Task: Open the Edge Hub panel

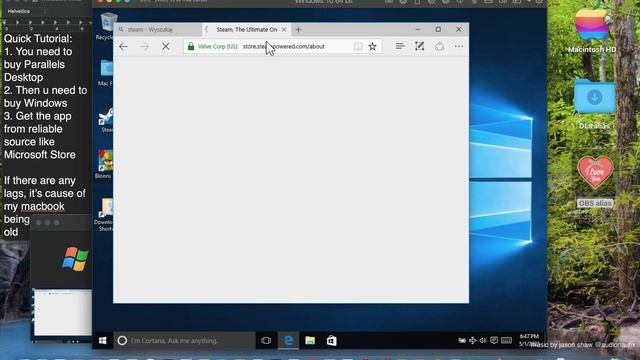Action: (x=400, y=47)
